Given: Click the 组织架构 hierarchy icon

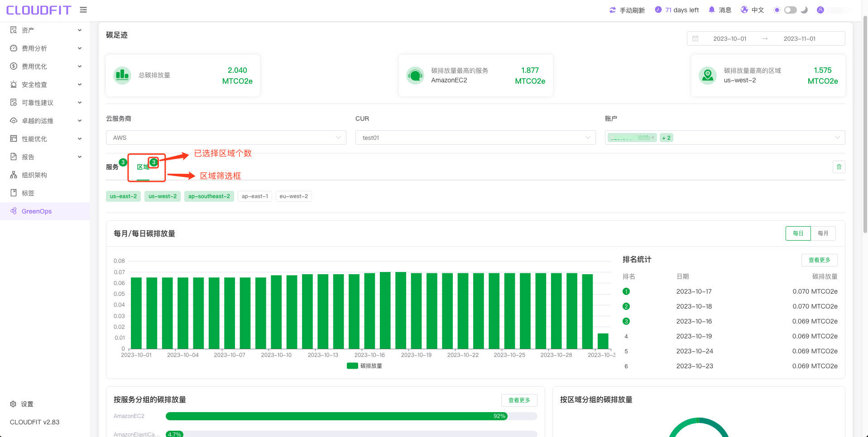Looking at the screenshot, I should click(x=14, y=175).
